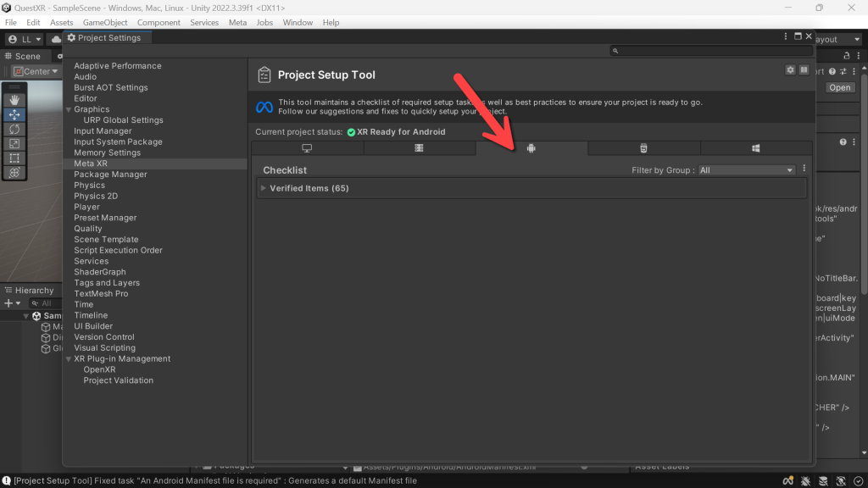Collapse Graphics settings tree node
Image resolution: width=868 pixels, height=488 pixels.
(x=69, y=109)
